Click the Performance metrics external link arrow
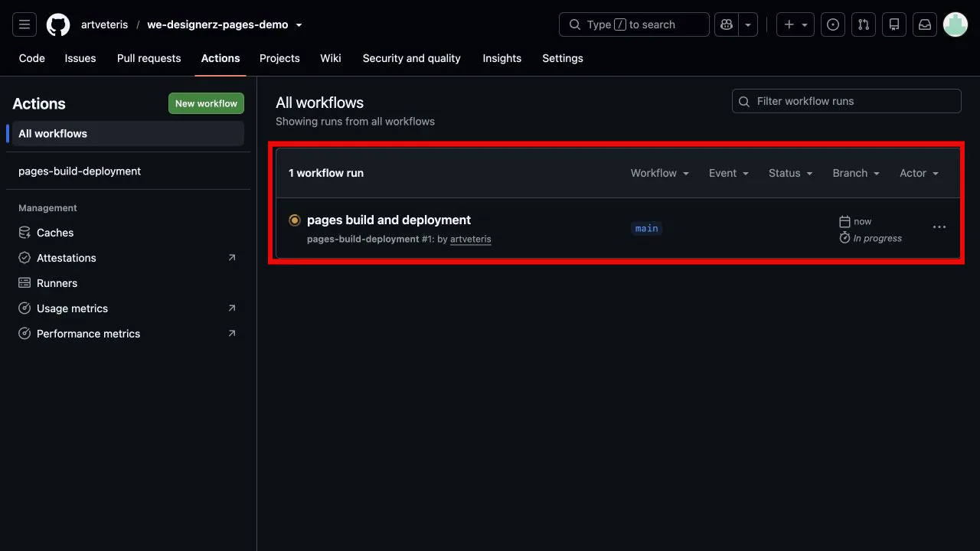Image resolution: width=980 pixels, height=551 pixels. click(232, 334)
